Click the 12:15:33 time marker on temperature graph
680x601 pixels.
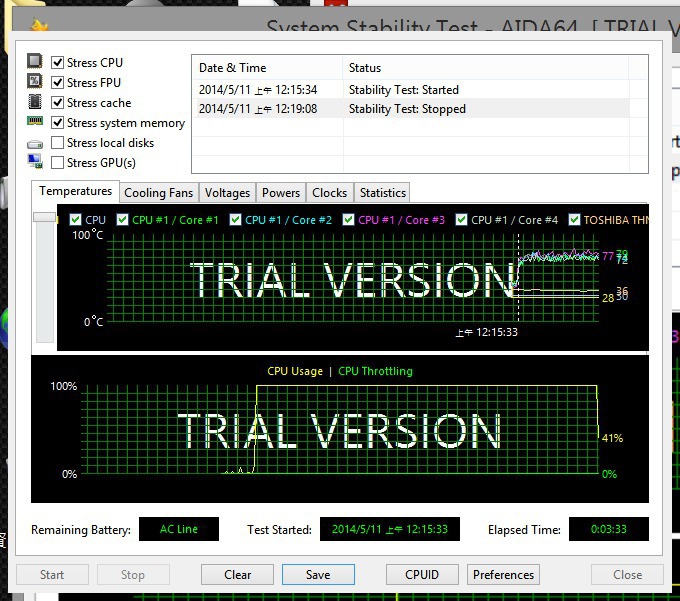[487, 333]
